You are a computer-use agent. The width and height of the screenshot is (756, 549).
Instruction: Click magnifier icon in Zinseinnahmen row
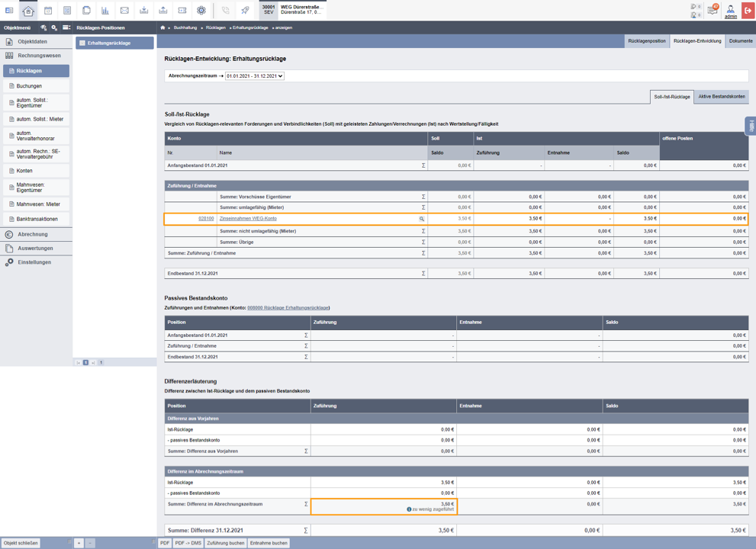click(x=421, y=219)
